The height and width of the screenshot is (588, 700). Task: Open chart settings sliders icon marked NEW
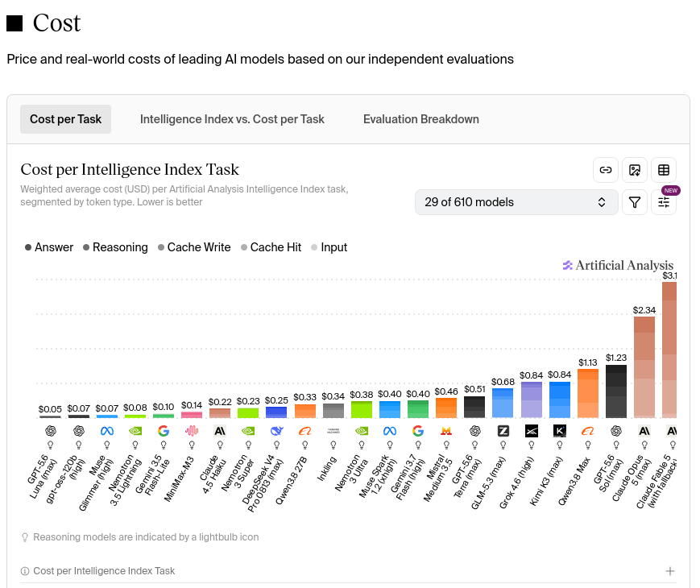(664, 202)
